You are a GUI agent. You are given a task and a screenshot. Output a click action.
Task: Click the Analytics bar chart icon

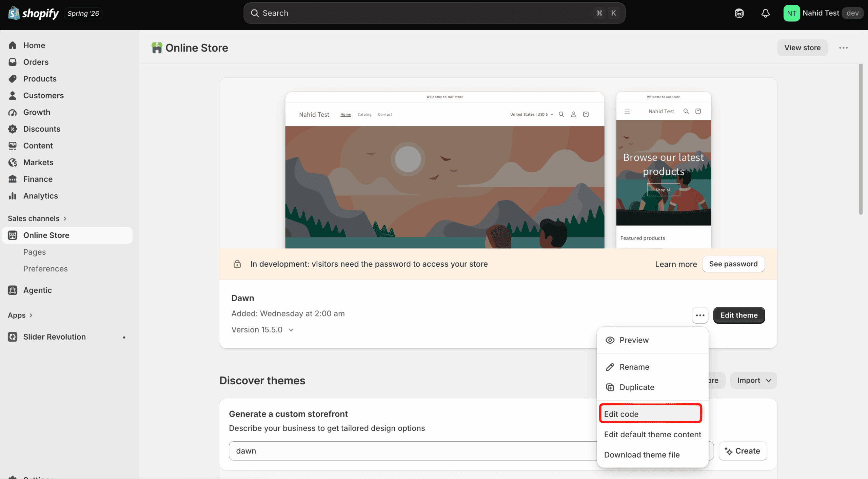(13, 196)
